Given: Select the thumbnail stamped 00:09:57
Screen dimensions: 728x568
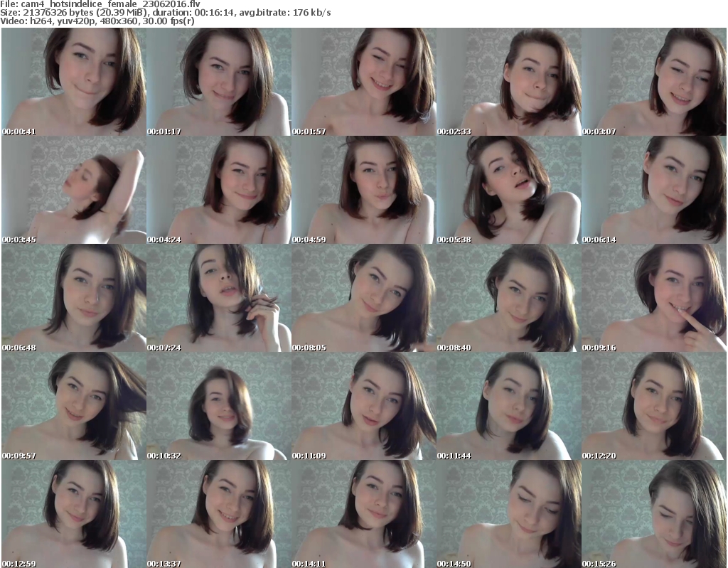Looking at the screenshot, I should [74, 406].
